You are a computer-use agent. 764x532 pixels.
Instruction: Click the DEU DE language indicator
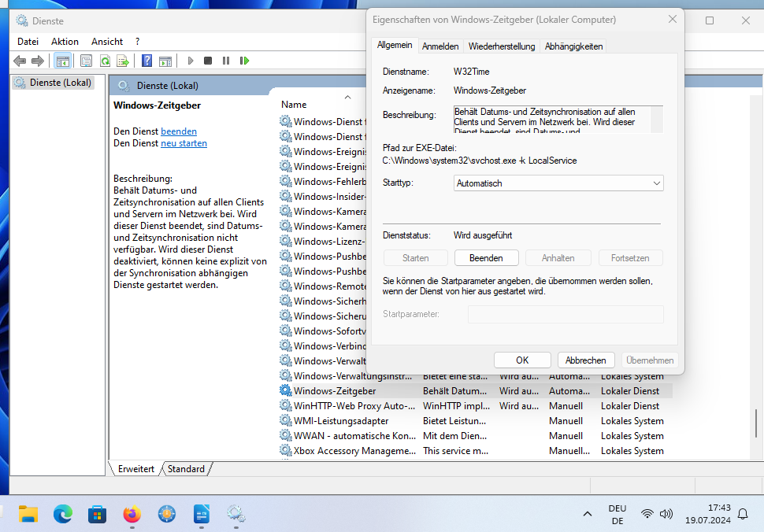618,514
